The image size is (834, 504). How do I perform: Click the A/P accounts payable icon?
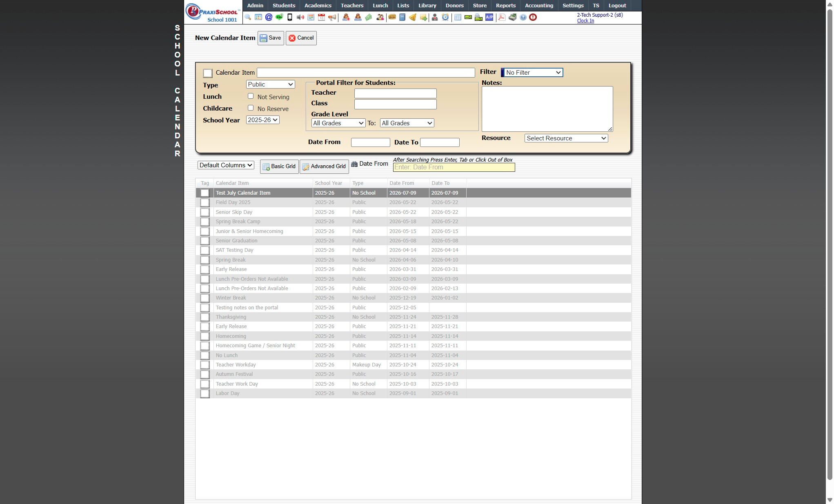[x=489, y=17]
